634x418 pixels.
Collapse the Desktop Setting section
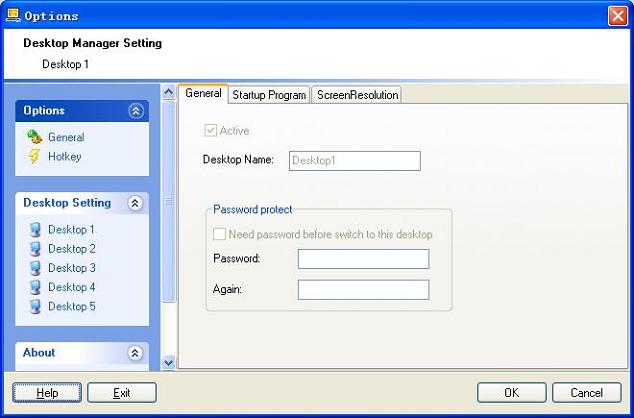point(135,203)
